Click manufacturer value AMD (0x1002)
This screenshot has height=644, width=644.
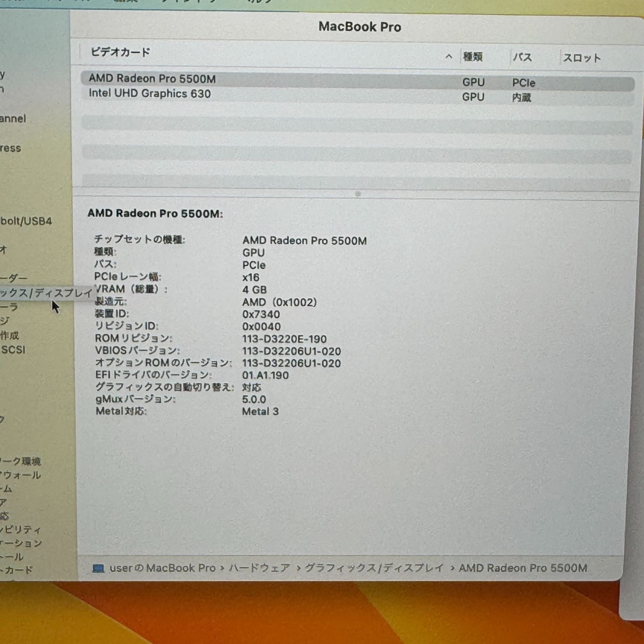click(279, 302)
